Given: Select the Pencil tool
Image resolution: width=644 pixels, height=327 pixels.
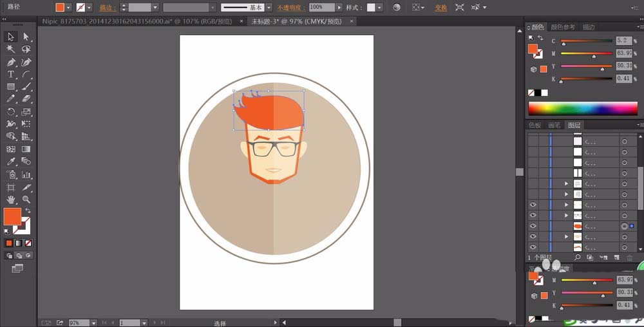Looking at the screenshot, I should tap(11, 99).
